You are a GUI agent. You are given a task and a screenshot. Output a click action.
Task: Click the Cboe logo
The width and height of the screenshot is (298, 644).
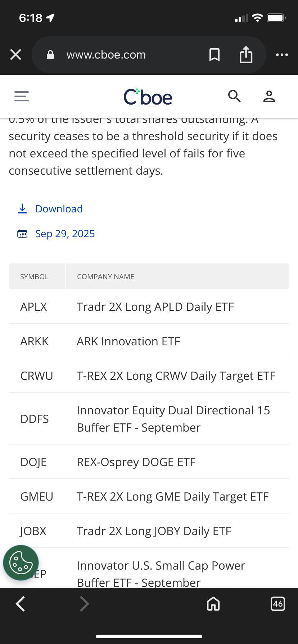tap(148, 97)
